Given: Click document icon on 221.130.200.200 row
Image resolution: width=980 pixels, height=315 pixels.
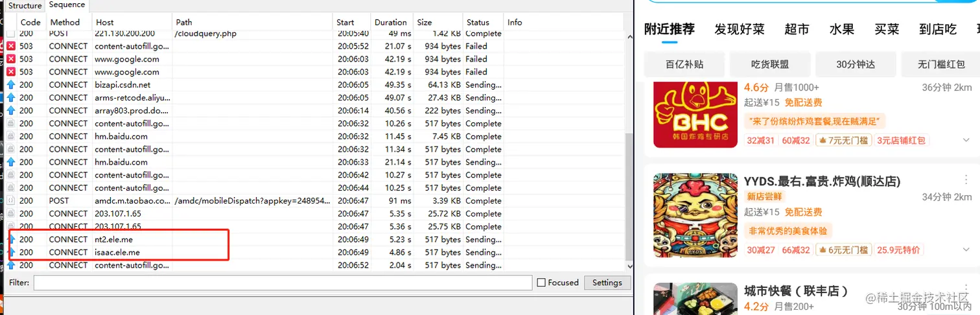Looking at the screenshot, I should [x=10, y=34].
